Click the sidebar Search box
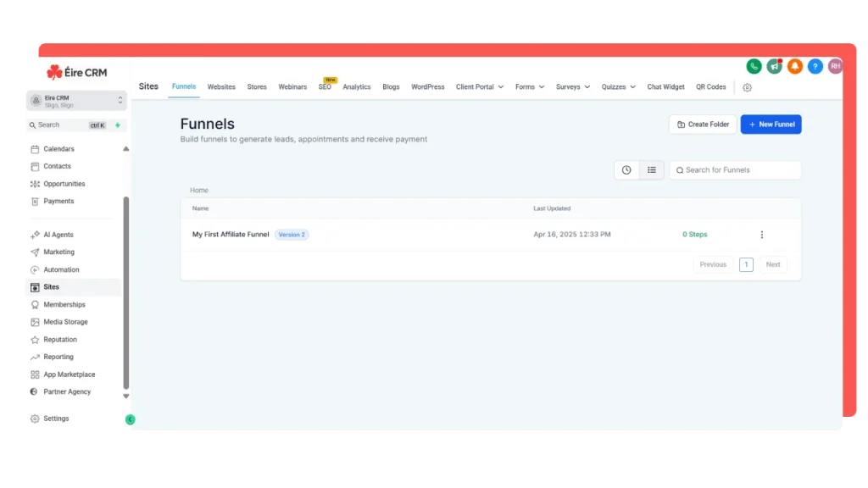Image resolution: width=868 pixels, height=488 pixels. (x=67, y=125)
